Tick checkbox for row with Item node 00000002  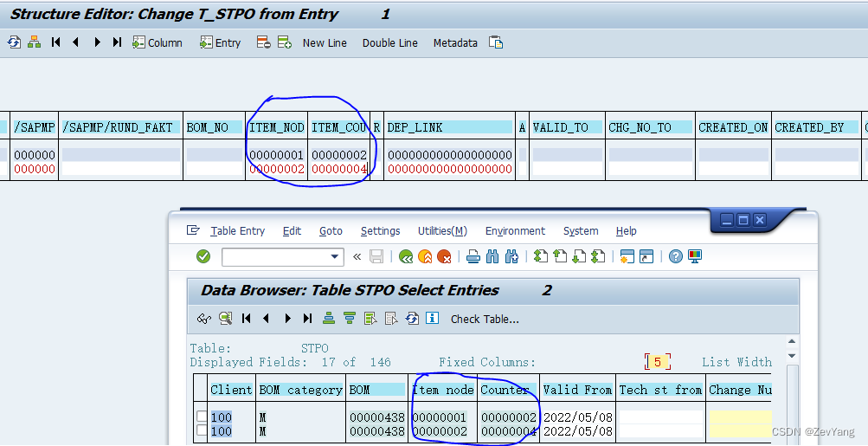[202, 430]
